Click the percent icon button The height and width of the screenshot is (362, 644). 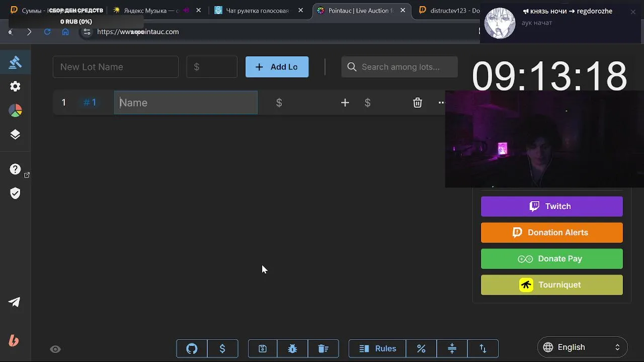[421, 348]
